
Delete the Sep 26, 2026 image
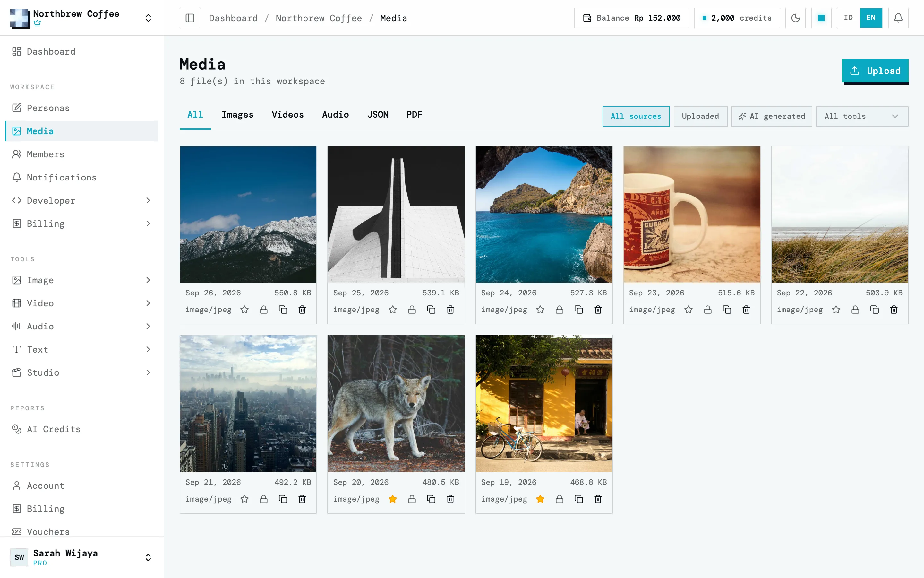[302, 310]
